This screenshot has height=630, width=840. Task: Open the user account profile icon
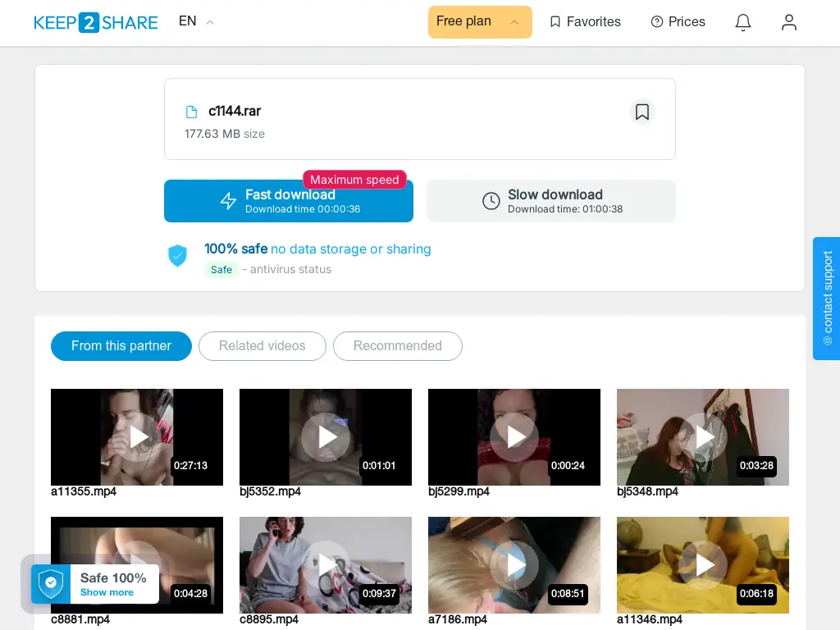tap(789, 22)
